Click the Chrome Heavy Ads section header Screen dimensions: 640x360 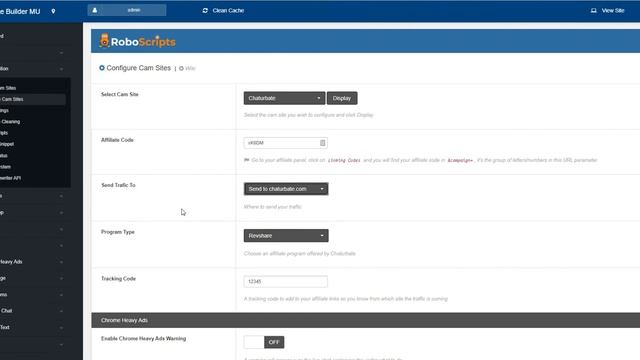[x=365, y=320]
